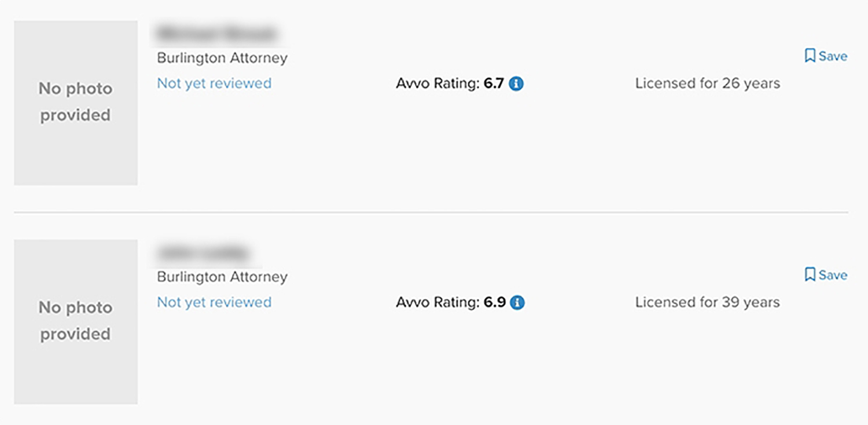Click the "Avvo Rating:" label with score 6.7

(437, 84)
